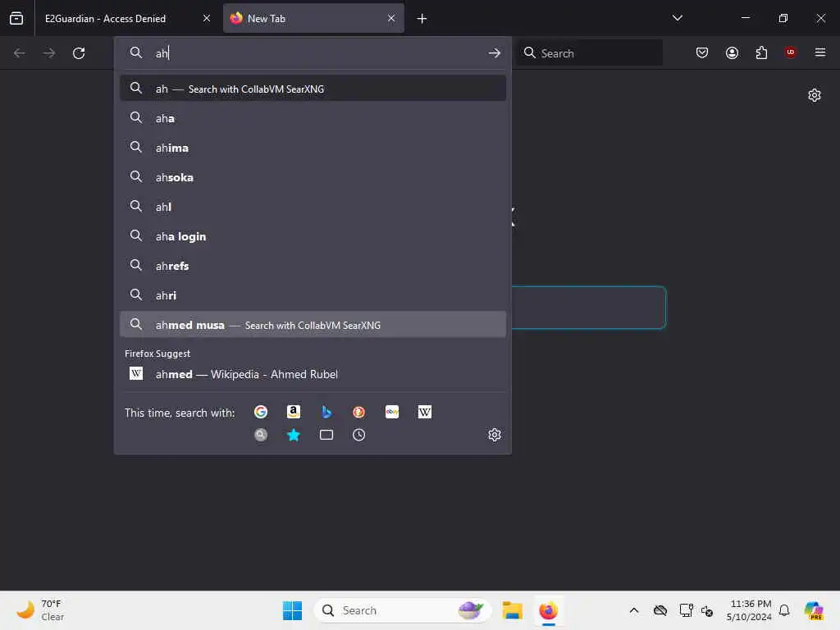Viewport: 840px width, 630px height.
Task: Search with Bing one-off engine icon
Action: pos(326,412)
